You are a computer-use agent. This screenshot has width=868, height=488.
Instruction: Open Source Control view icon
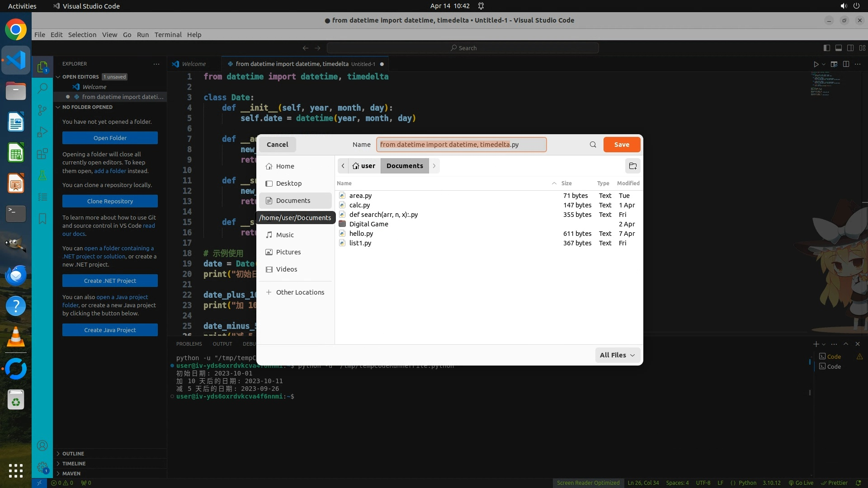click(x=42, y=110)
